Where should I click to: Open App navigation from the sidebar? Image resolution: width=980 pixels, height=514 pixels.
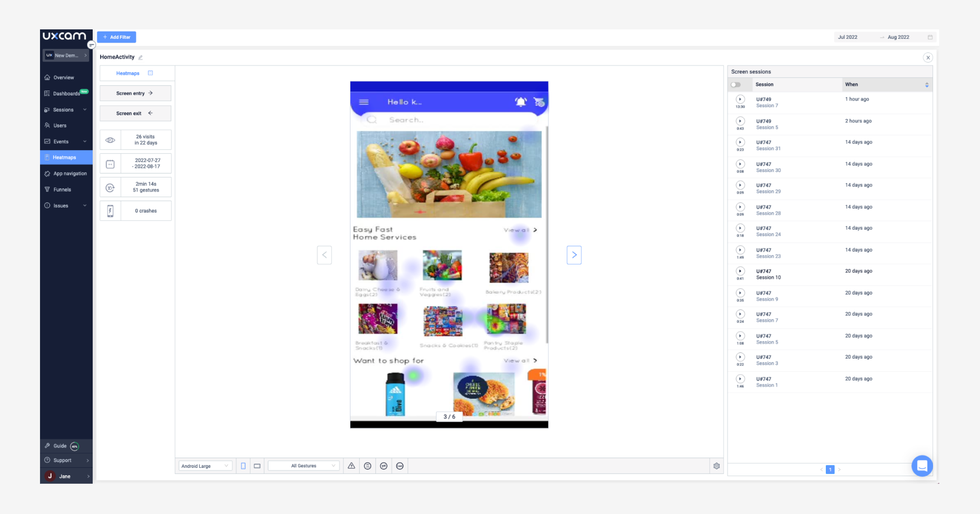70,173
